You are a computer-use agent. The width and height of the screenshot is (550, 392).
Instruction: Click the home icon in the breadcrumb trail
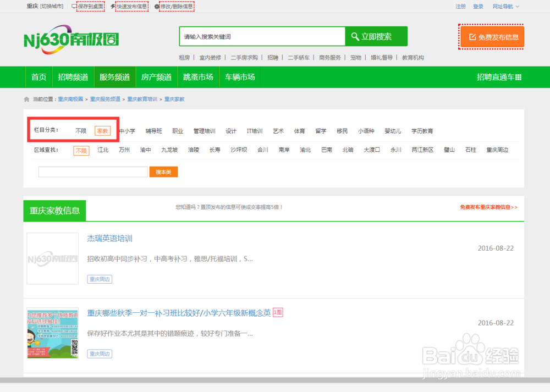point(26,99)
